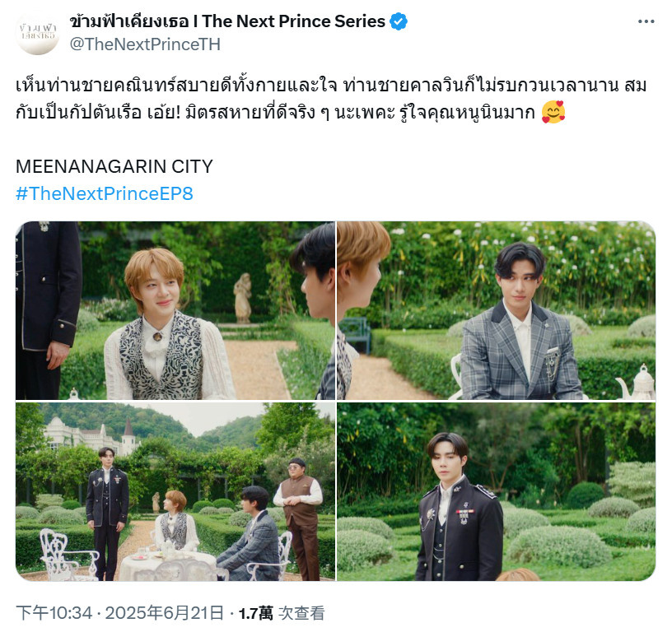Click the tweet timestamp 下午10:34

pyautogui.click(x=54, y=613)
